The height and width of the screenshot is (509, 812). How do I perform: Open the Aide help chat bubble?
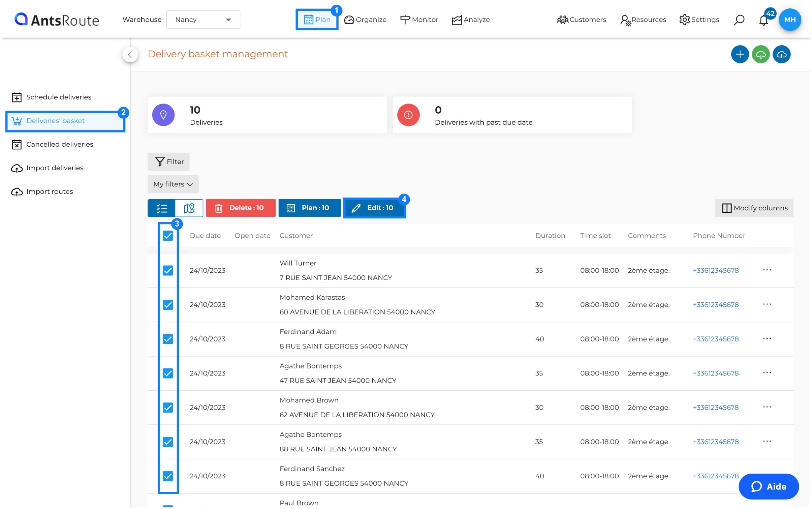[x=769, y=486]
